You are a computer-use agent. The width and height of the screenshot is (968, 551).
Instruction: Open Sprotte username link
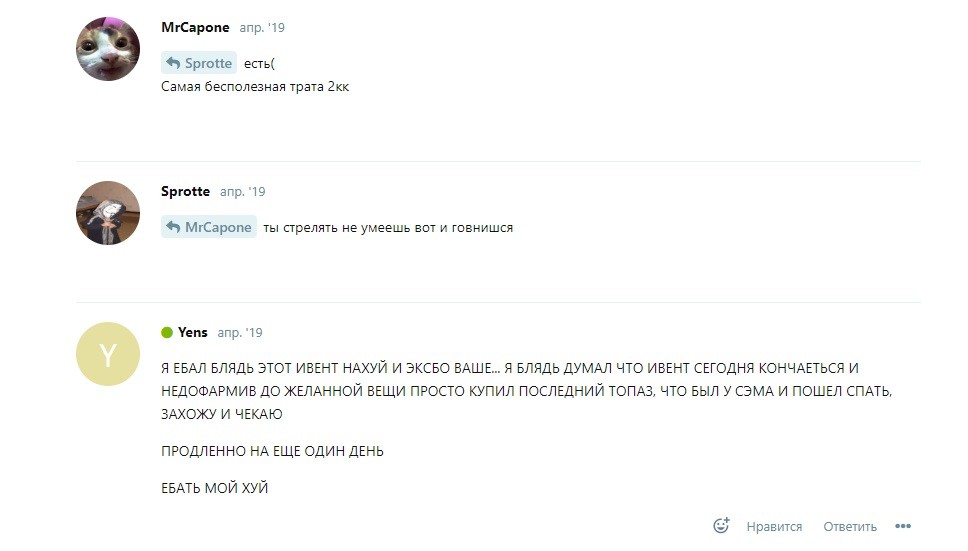(185, 191)
